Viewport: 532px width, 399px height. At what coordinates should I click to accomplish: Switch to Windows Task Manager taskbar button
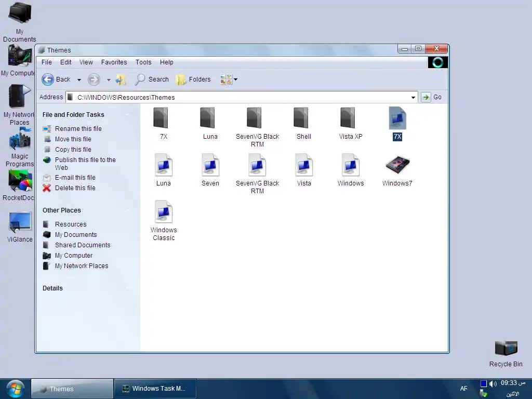coord(155,389)
